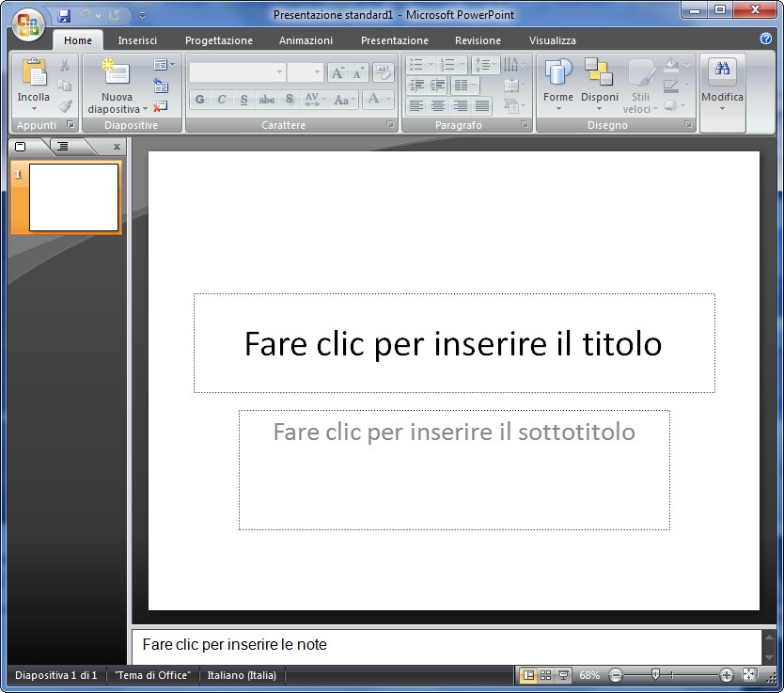
Task: Decrease font size with the smaller A
Action: click(358, 73)
